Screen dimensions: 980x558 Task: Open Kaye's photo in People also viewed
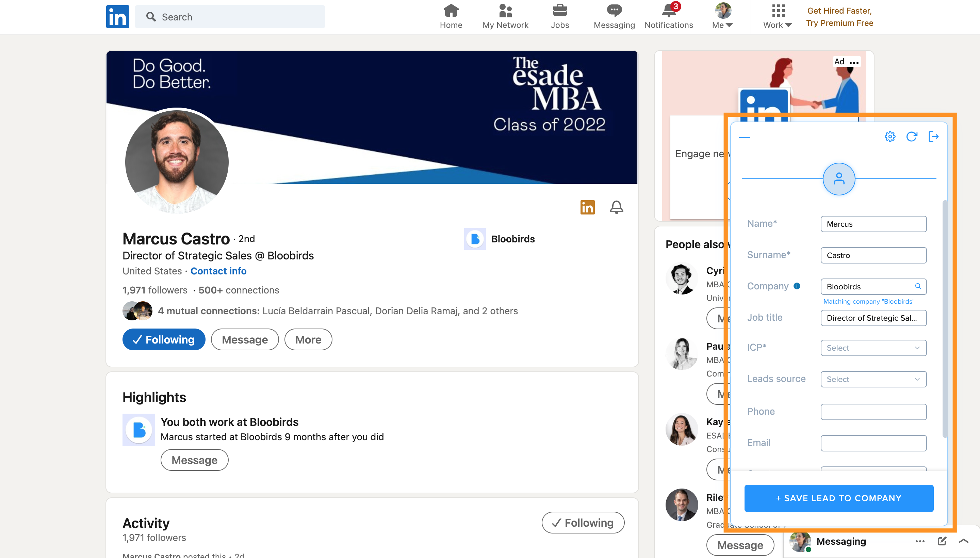click(x=681, y=429)
